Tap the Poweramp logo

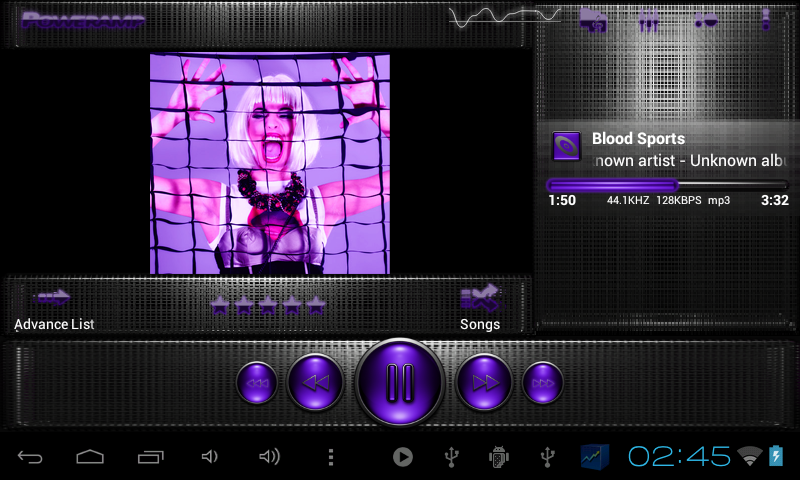coord(83,20)
